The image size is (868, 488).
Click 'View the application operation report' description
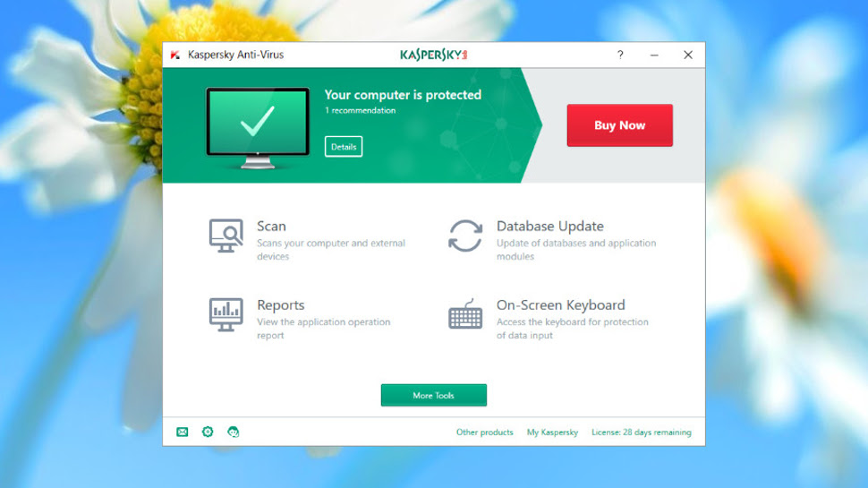click(323, 329)
